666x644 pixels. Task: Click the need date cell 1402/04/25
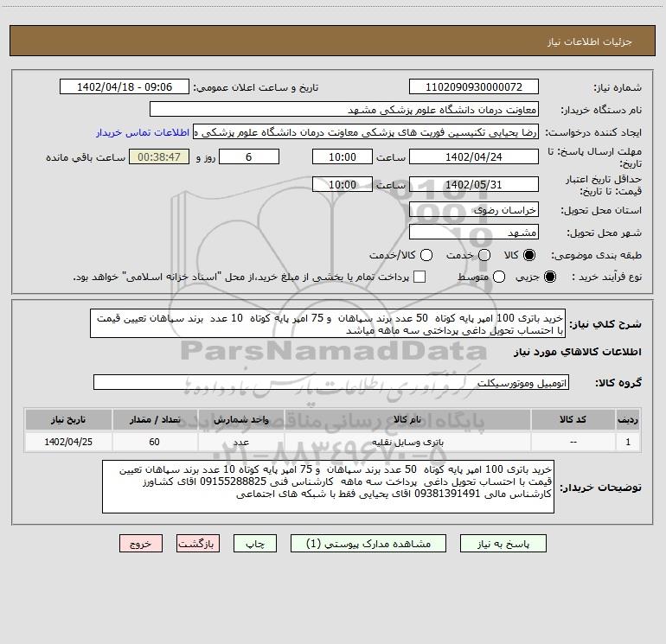[x=68, y=442]
